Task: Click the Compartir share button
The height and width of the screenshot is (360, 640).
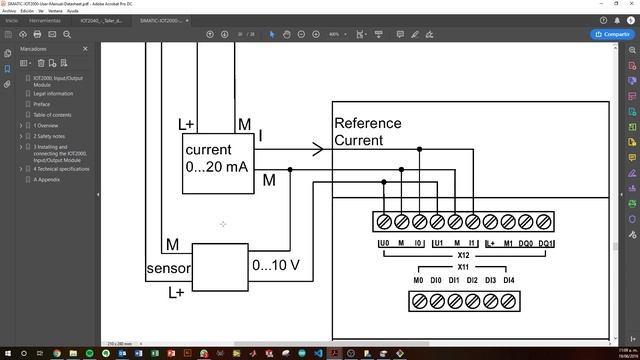Action: point(612,35)
